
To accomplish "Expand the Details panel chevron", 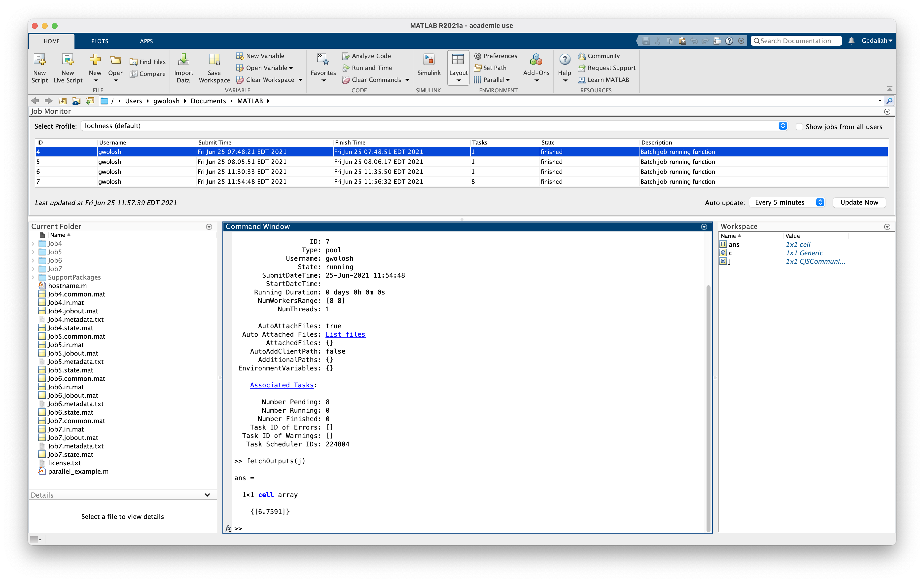I will point(207,495).
